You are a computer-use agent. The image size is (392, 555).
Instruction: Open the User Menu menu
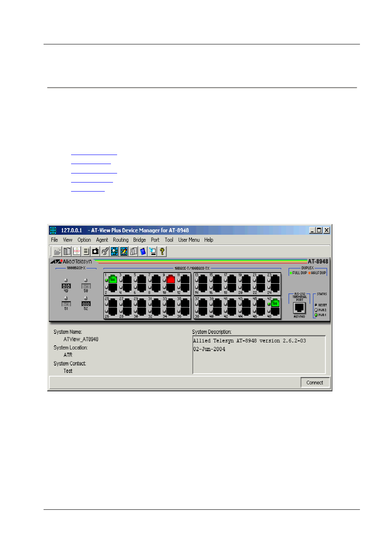(189, 240)
